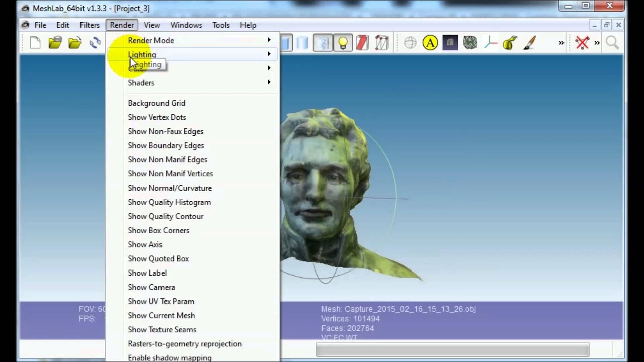This screenshot has width=644, height=362.
Task: Click the text 'Faces: 202764'
Action: (x=347, y=328)
